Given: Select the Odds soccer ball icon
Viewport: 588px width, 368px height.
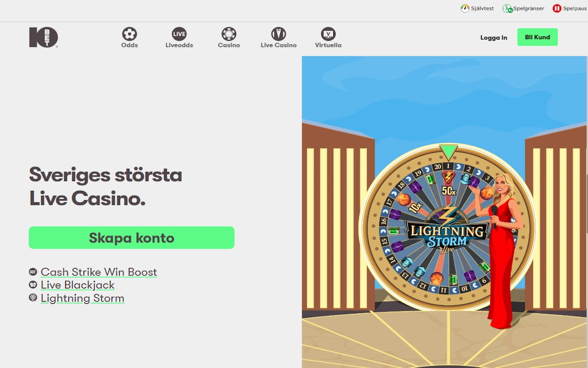Looking at the screenshot, I should point(129,34).
